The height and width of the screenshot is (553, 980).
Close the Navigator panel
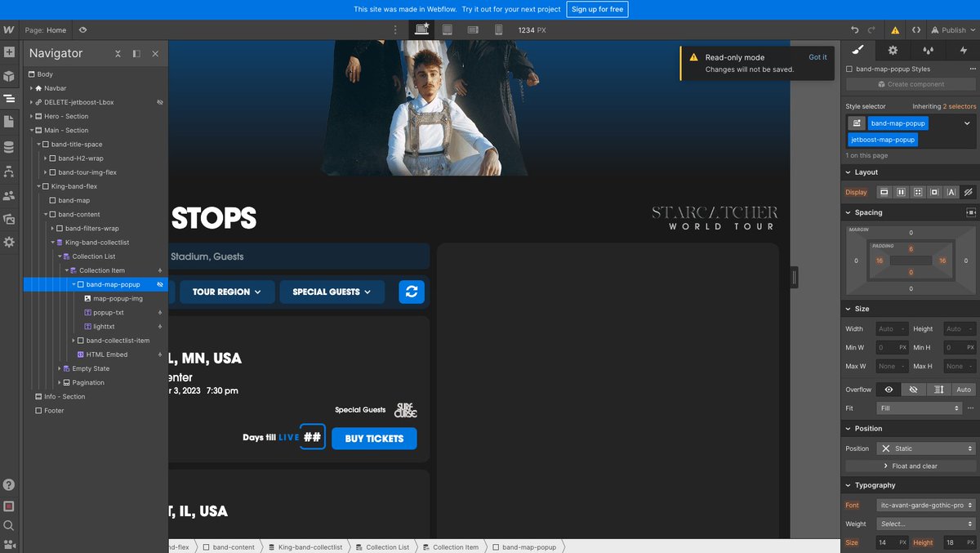tap(155, 54)
